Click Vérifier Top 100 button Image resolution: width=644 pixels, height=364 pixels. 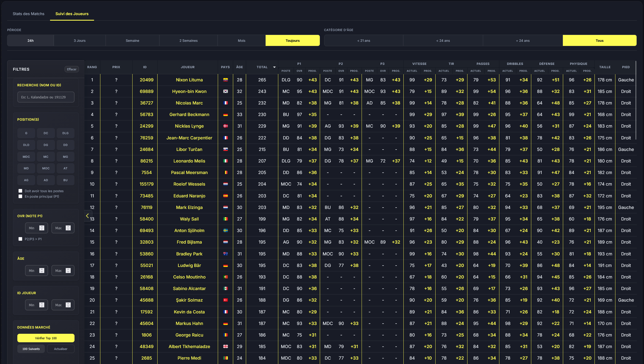pos(46,338)
